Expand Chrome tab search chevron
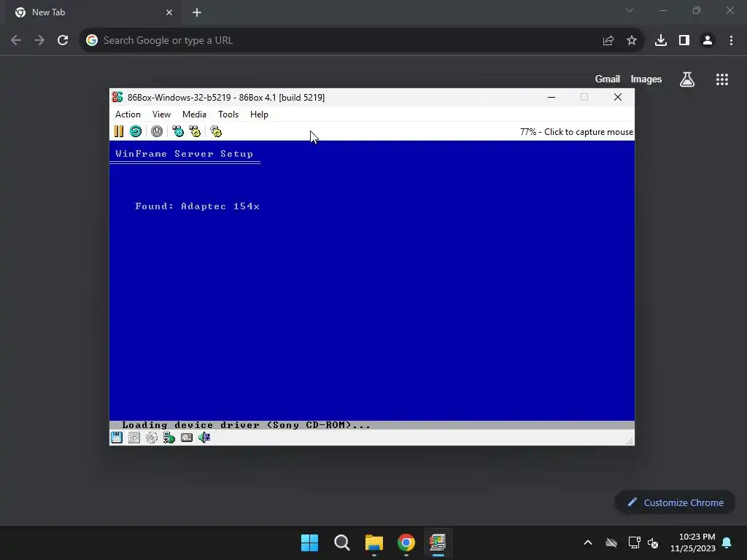747x560 pixels. click(630, 10)
